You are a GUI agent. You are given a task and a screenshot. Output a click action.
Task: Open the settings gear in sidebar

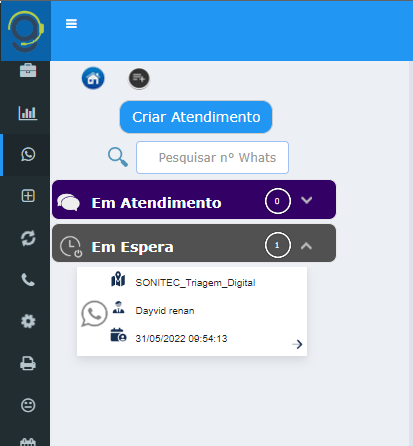[x=28, y=321]
